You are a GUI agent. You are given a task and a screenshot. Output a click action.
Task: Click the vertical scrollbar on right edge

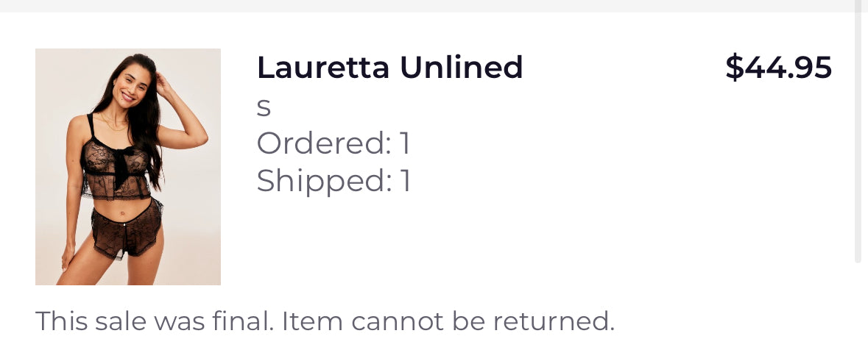(858, 132)
